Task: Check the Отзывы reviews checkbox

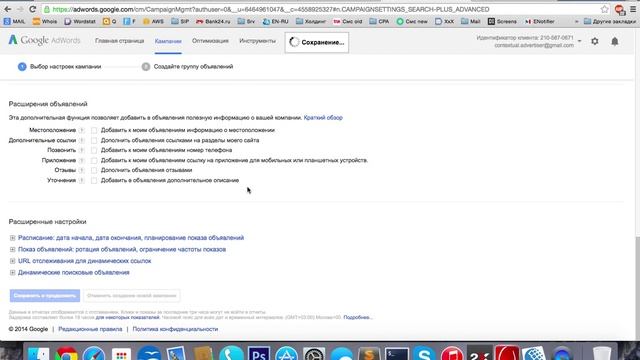Action: coord(94,170)
